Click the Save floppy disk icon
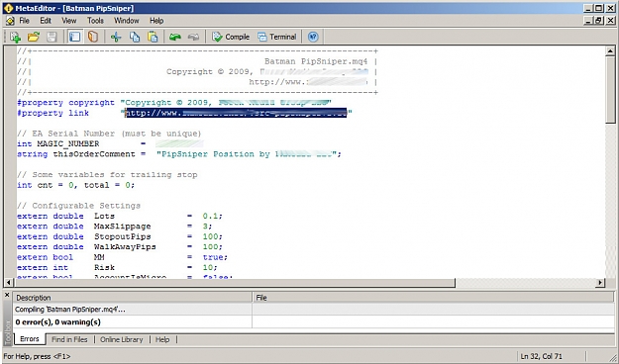Viewport: 619px width, 364px height. 52,37
